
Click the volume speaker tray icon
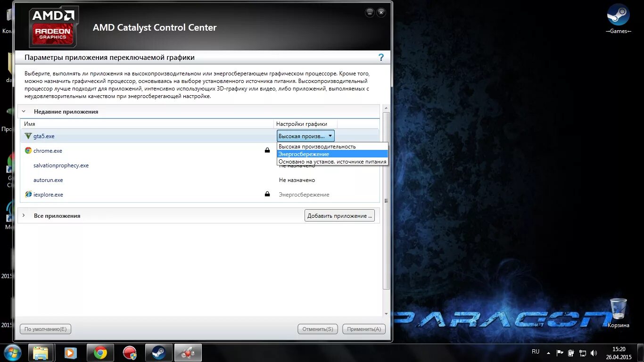pos(594,353)
